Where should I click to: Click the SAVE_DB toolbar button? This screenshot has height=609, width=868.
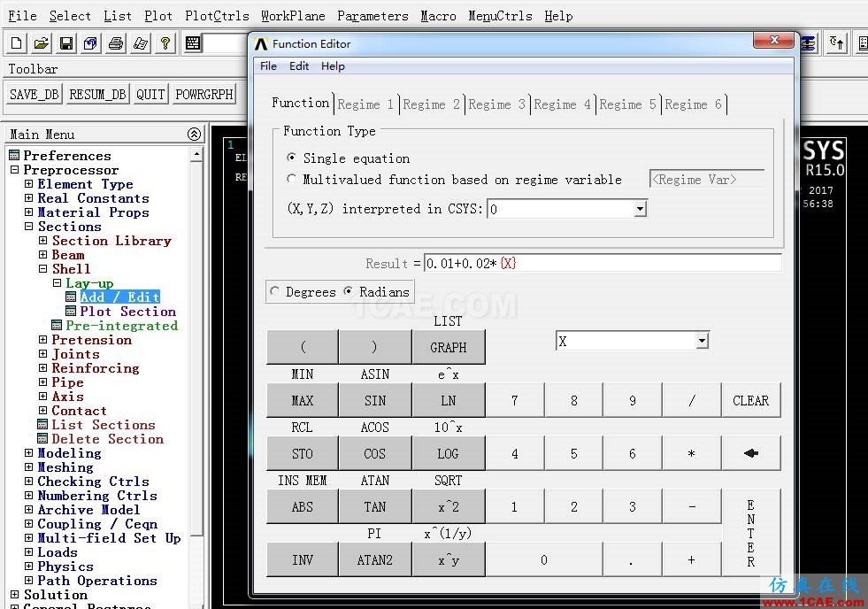coord(35,95)
